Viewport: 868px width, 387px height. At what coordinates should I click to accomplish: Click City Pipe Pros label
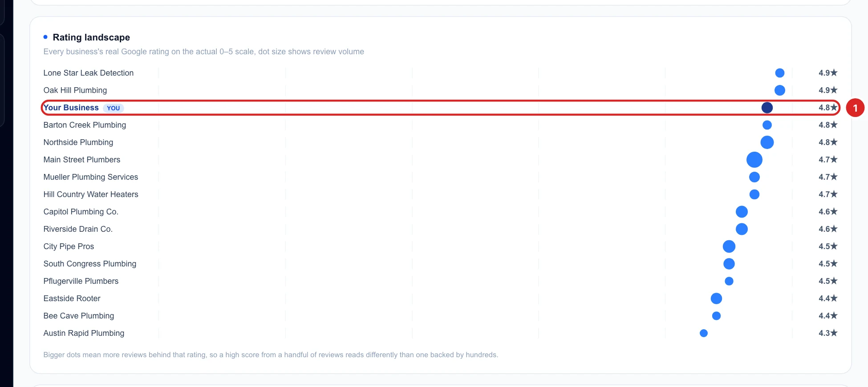69,246
